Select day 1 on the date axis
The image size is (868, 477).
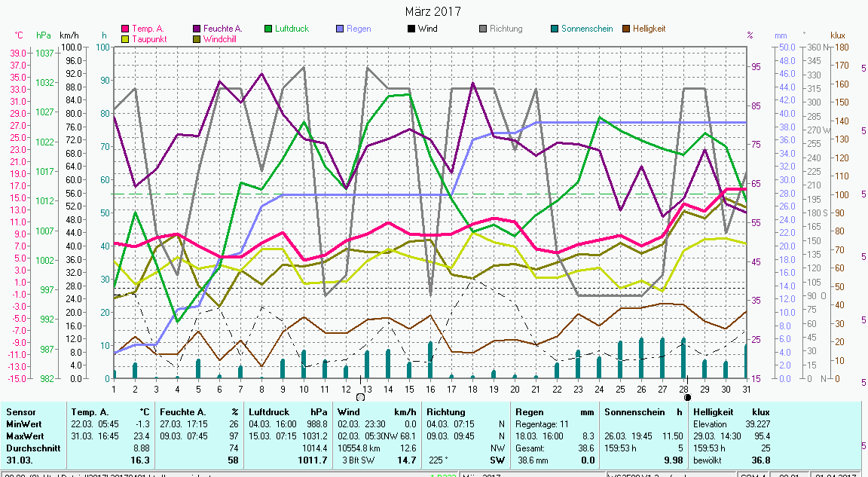(x=114, y=388)
